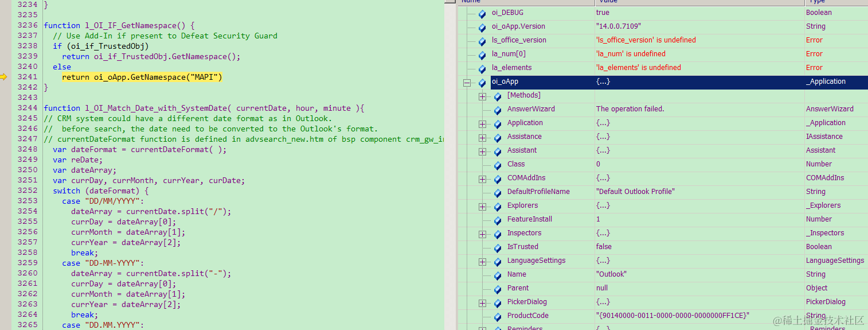The image size is (868, 330).
Task: Click the AnswerWizard cube icon
Action: (497, 110)
